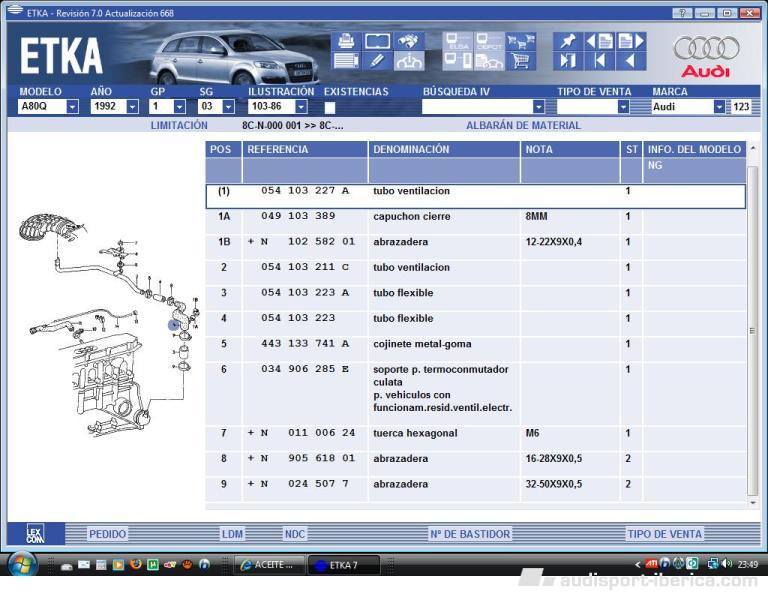Screen dimensions: 768x600
Task: Expand the SG dropdown showing 03
Action: pos(228,106)
